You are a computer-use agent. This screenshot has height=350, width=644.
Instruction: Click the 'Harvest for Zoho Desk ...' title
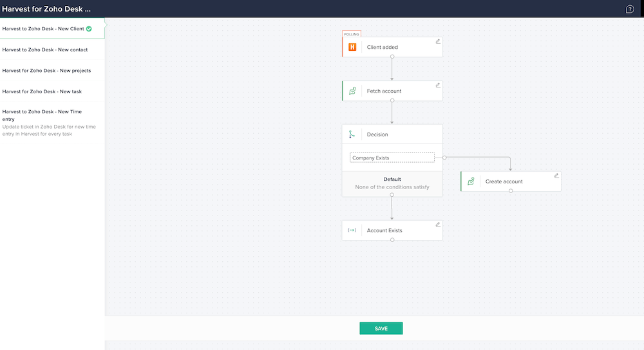46,8
